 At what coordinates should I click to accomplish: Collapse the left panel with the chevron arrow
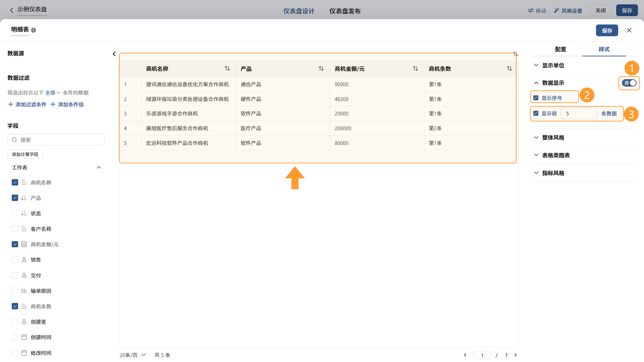114,54
